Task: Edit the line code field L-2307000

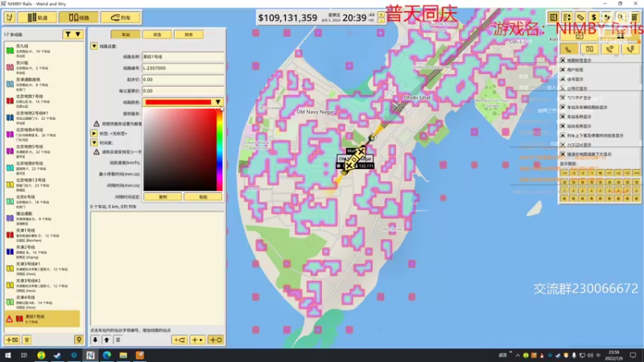Action: (183, 68)
